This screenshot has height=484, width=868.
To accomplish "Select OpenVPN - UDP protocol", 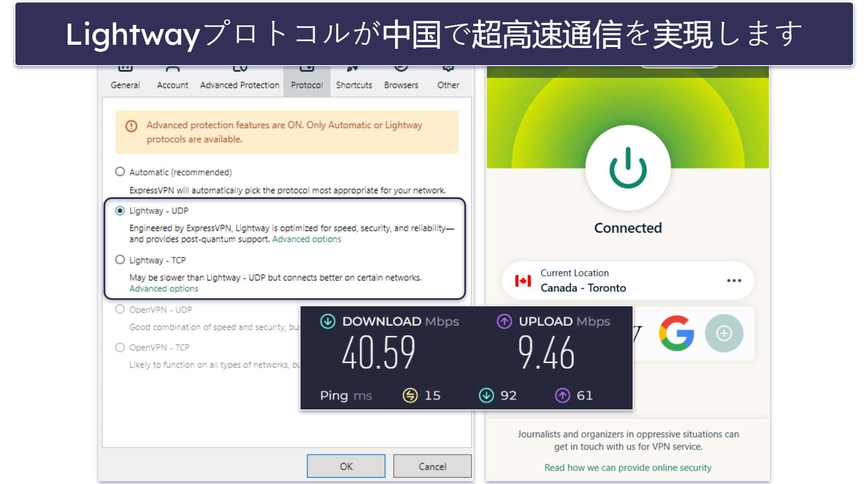I will click(120, 309).
